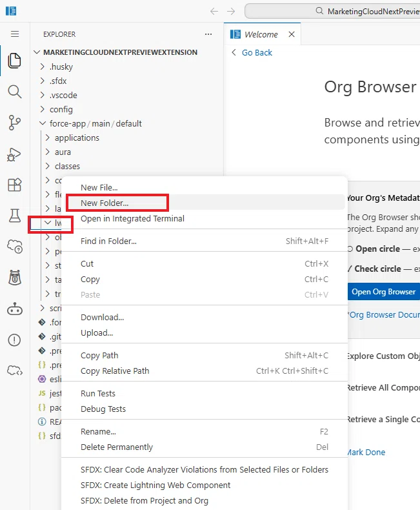Select Cut from context menu

[x=205, y=264]
